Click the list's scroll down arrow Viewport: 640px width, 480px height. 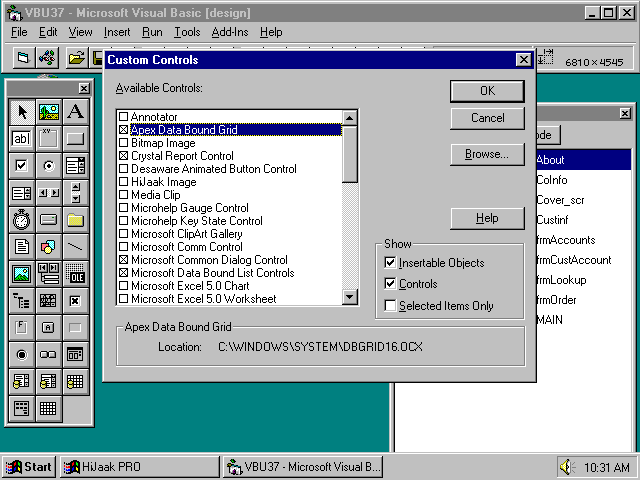coord(350,297)
